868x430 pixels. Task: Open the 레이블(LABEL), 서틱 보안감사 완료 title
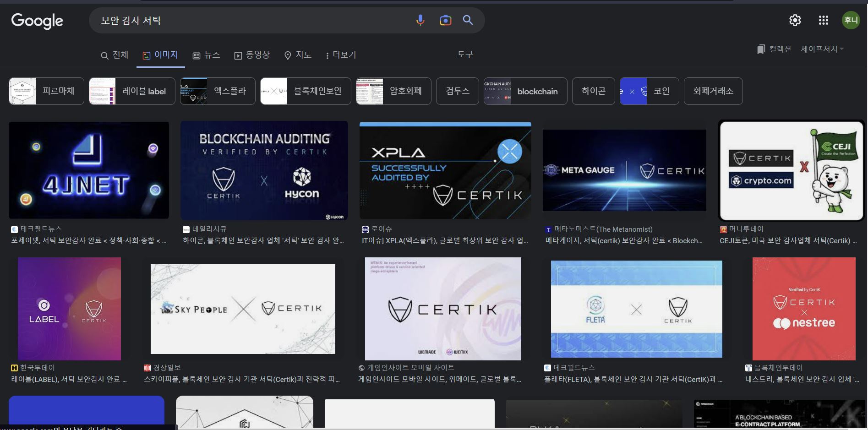pyautogui.click(x=69, y=379)
